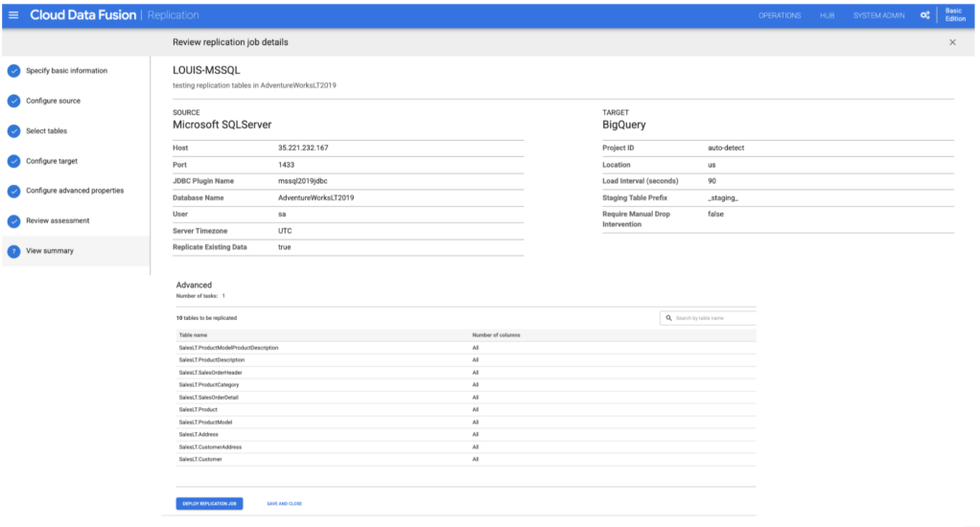The width and height of the screenshot is (980, 527).
Task: Navigate to the Review assessment step
Action: [57, 220]
